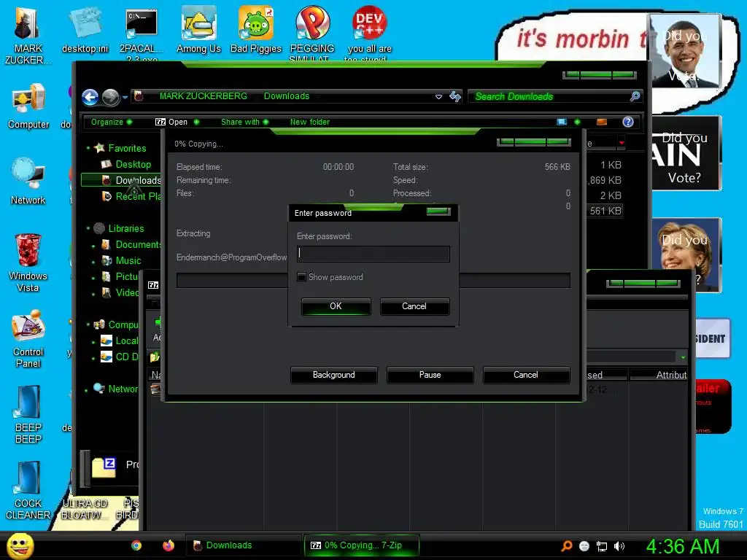
Task: Click the Attribut column header in 7-Zip
Action: 659,375
